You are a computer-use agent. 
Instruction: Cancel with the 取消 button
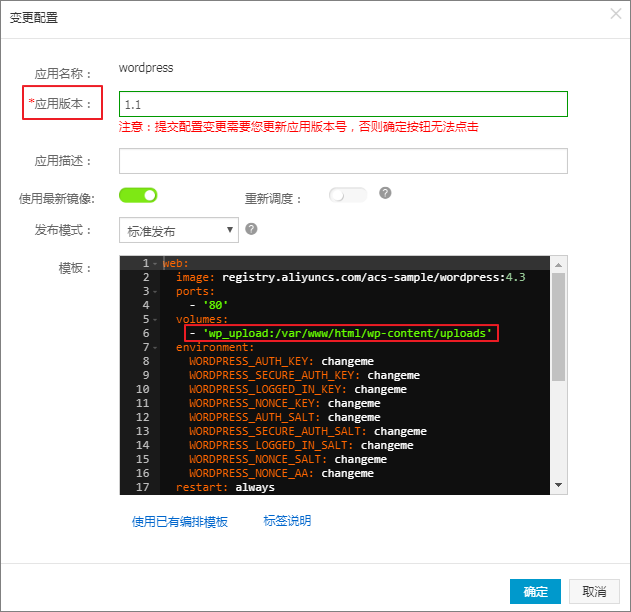[x=594, y=591]
